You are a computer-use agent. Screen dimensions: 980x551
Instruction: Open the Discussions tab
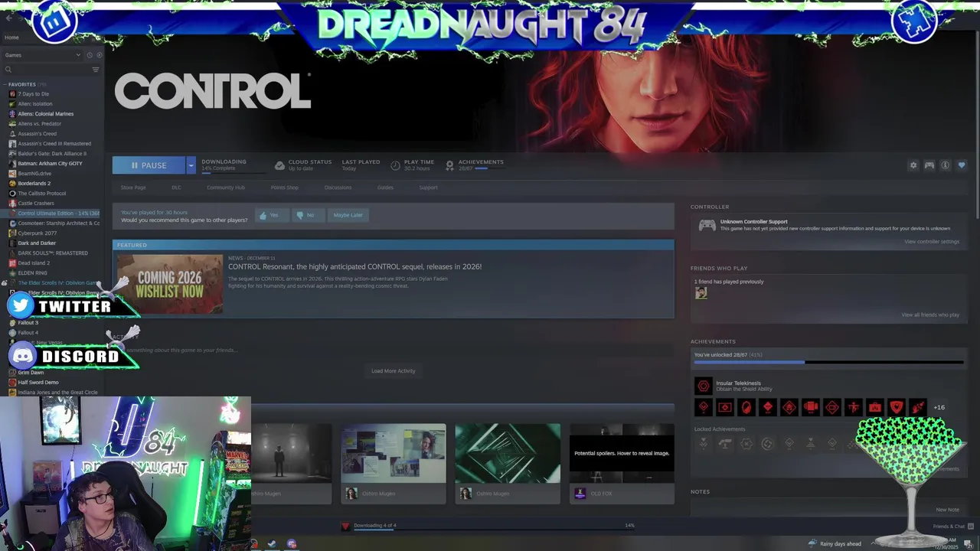click(x=338, y=187)
